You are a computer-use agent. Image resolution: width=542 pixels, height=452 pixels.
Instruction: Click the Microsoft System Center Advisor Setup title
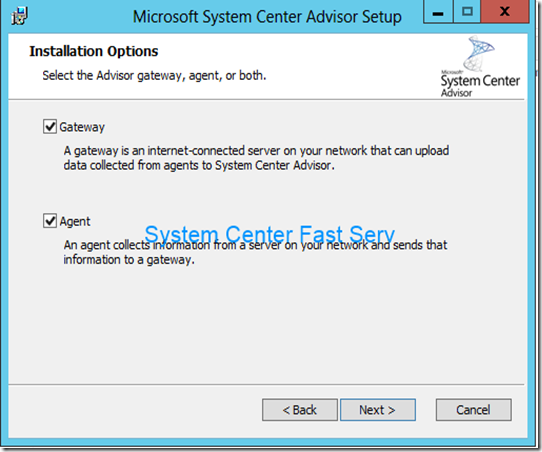(x=267, y=17)
